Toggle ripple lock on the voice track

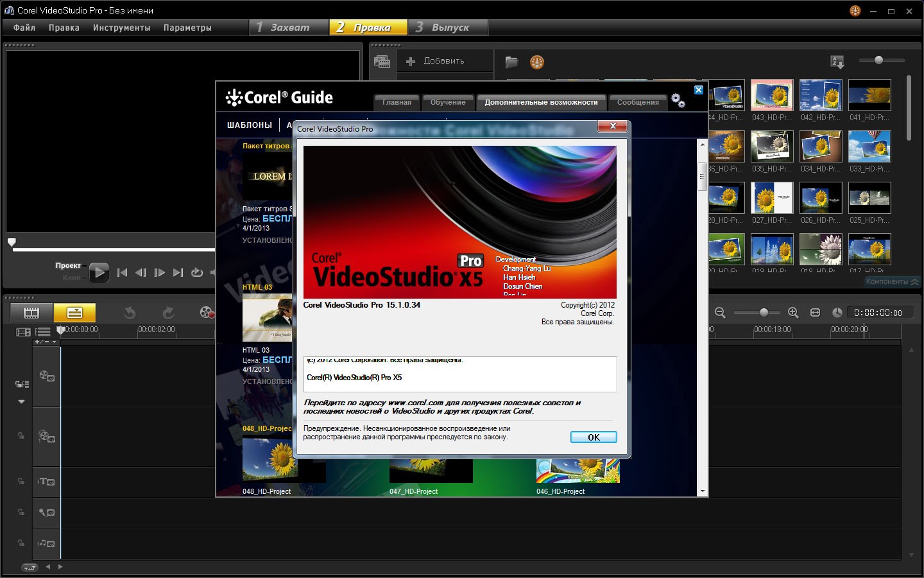[21, 512]
